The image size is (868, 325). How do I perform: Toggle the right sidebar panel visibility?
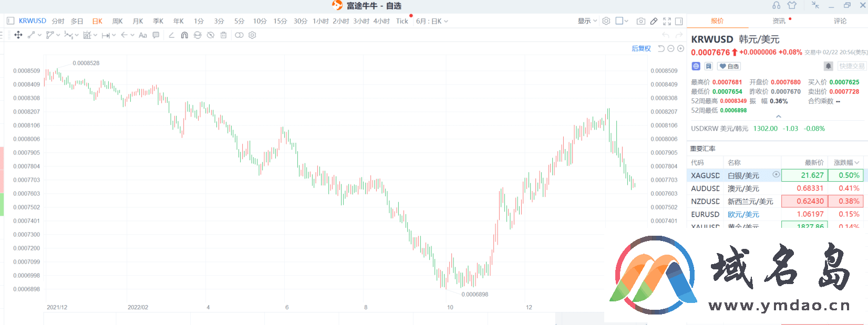679,21
